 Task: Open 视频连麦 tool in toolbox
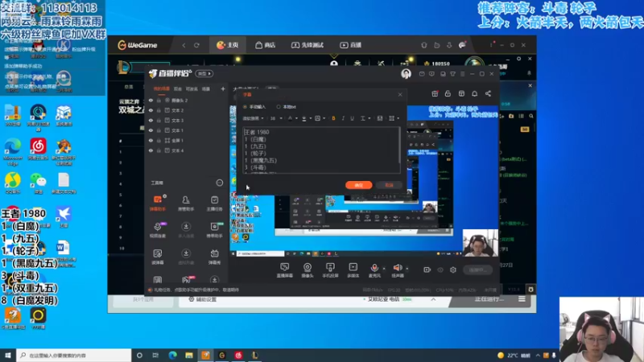tap(157, 229)
